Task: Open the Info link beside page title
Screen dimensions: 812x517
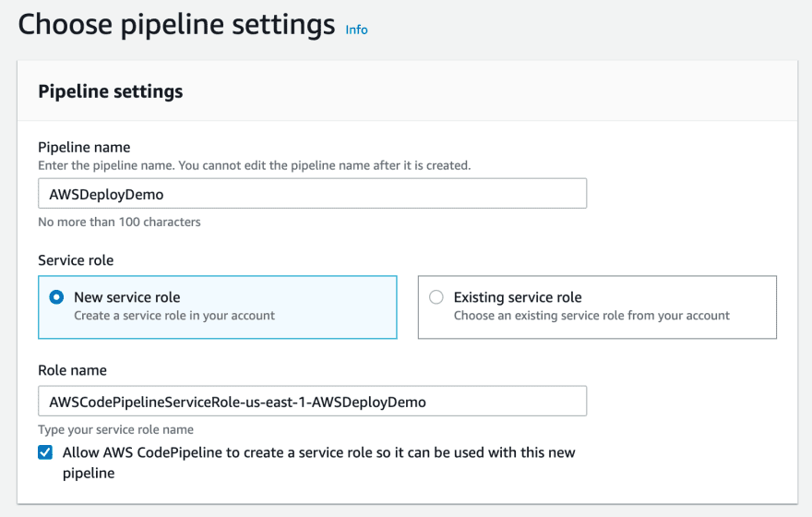Action: (356, 30)
